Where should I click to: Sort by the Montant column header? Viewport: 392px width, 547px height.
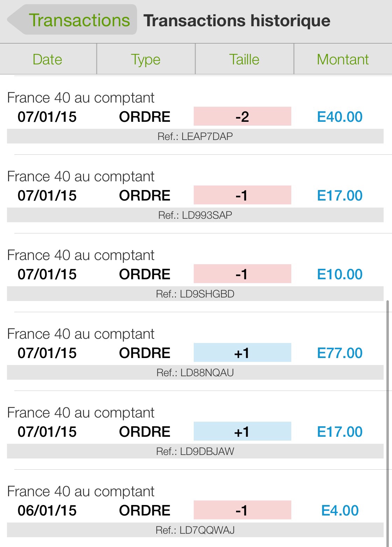[x=343, y=59]
